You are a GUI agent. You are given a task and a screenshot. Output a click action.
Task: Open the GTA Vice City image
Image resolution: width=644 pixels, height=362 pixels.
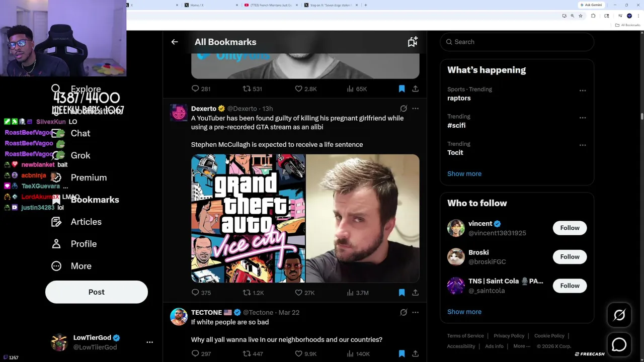(x=248, y=219)
